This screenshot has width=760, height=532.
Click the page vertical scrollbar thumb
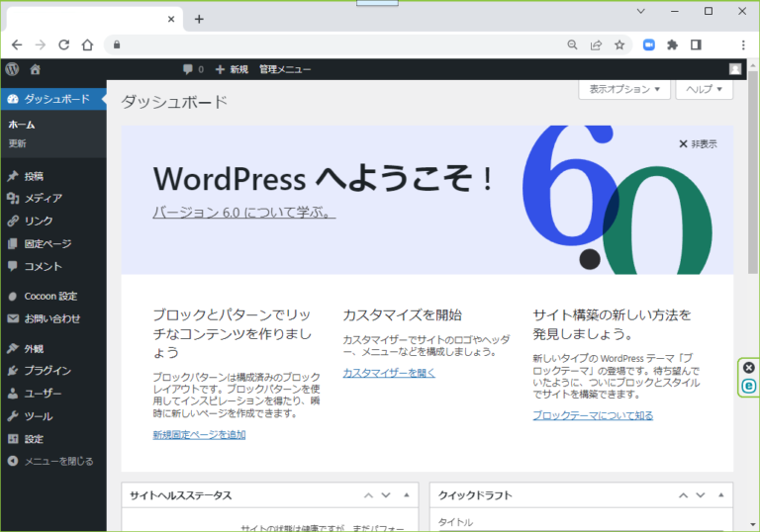tap(753, 172)
